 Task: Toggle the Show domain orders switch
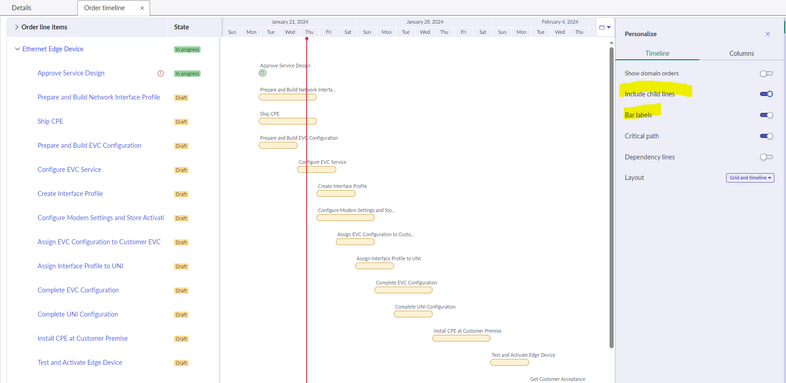(766, 73)
